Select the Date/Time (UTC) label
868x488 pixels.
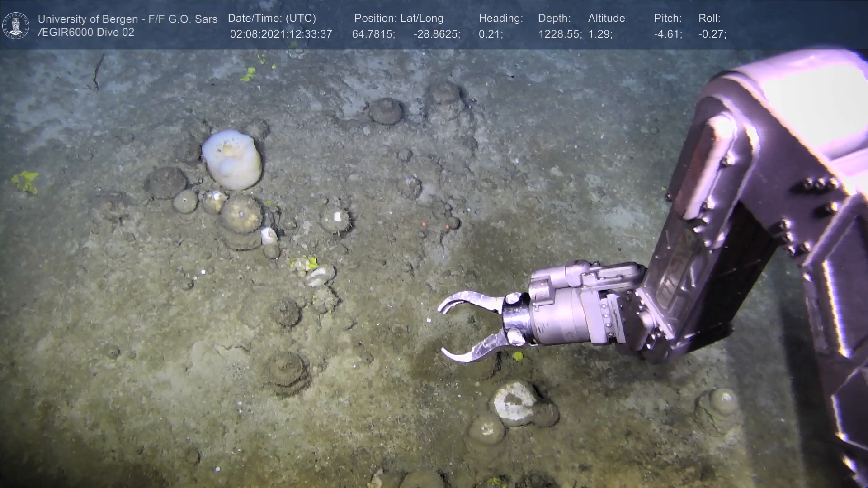pyautogui.click(x=272, y=19)
